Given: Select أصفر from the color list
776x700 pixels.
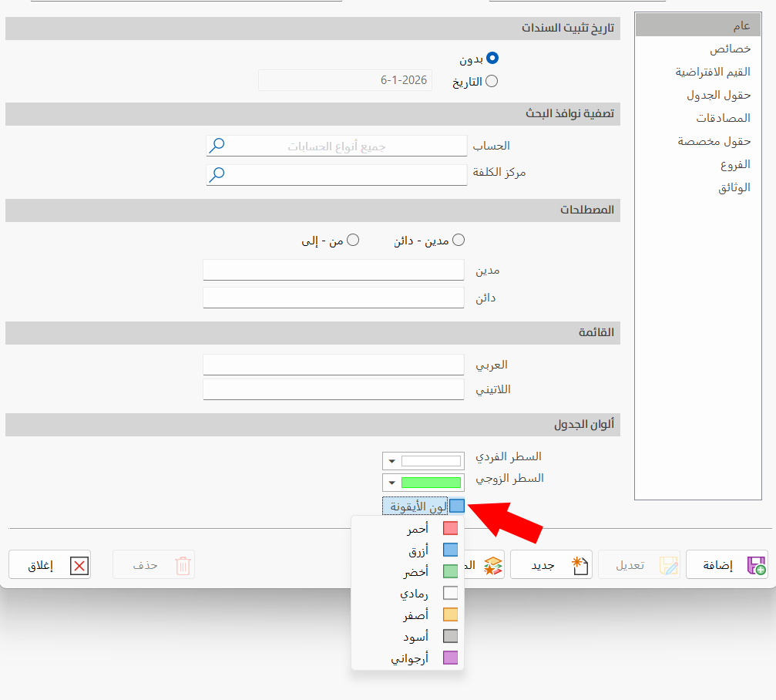Looking at the screenshot, I should 408,614.
